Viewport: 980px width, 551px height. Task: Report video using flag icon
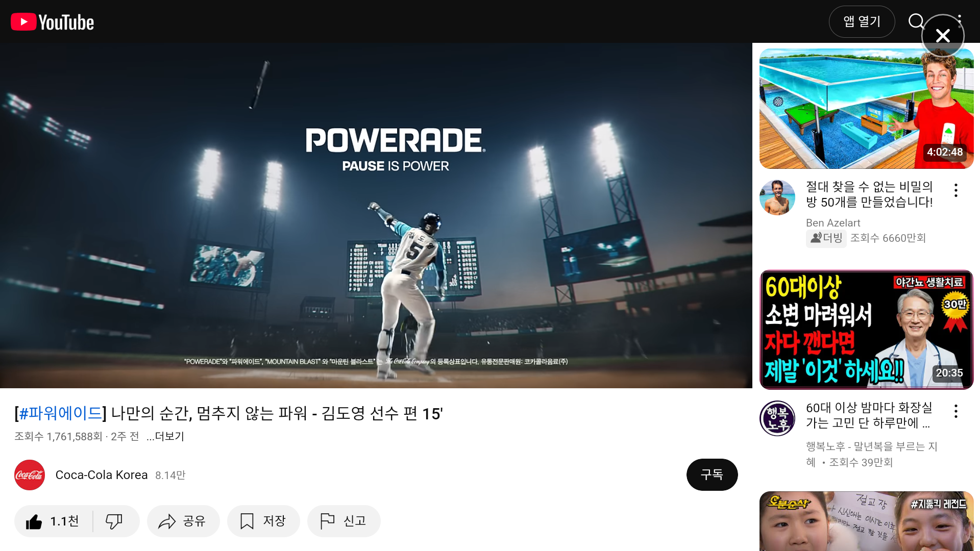coord(327,521)
